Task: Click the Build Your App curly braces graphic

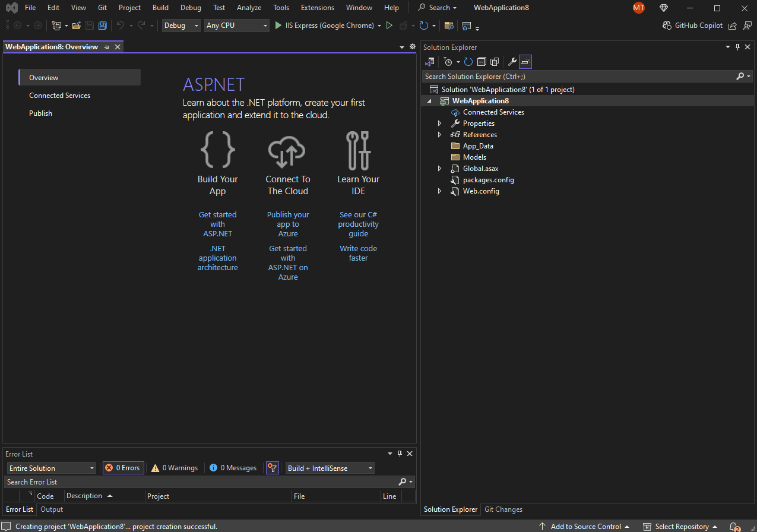Action: (218, 150)
